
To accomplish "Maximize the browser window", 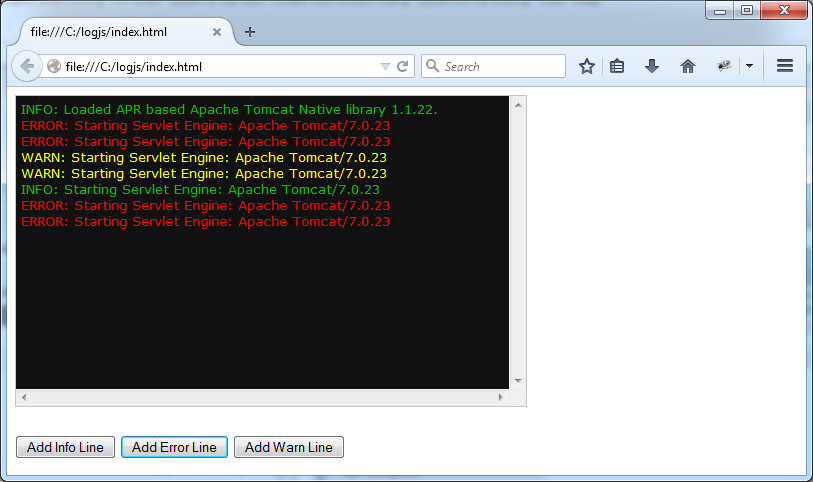I will tap(747, 10).
